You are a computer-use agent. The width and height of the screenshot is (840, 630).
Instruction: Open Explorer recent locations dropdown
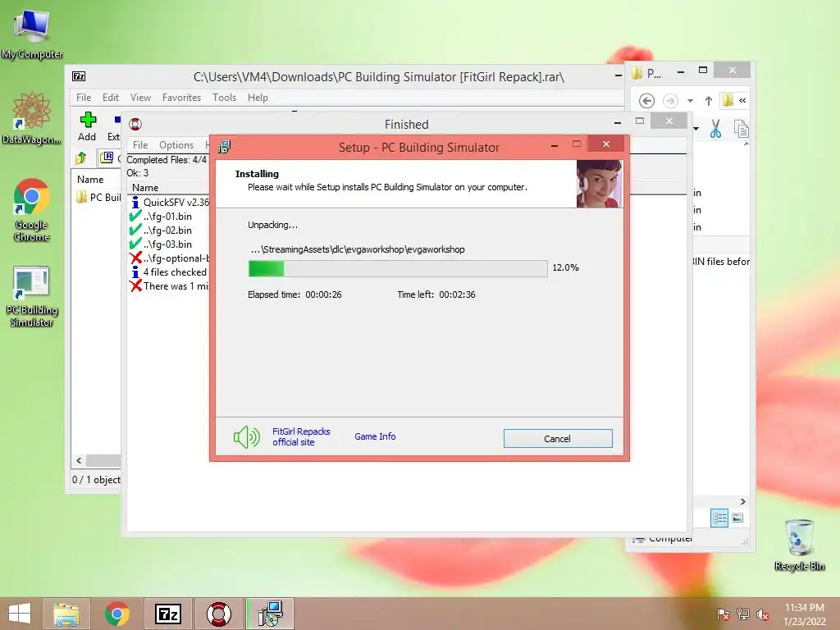690,101
